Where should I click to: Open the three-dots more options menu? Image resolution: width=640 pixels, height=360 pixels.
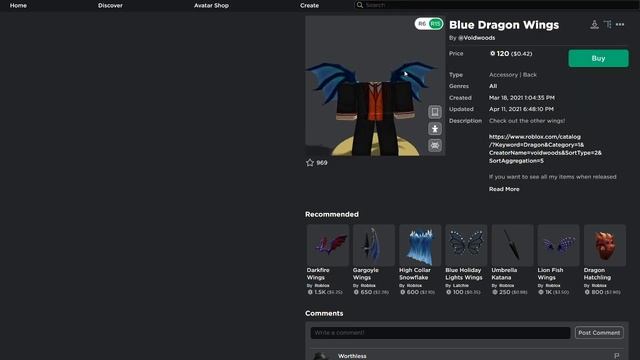click(x=620, y=24)
